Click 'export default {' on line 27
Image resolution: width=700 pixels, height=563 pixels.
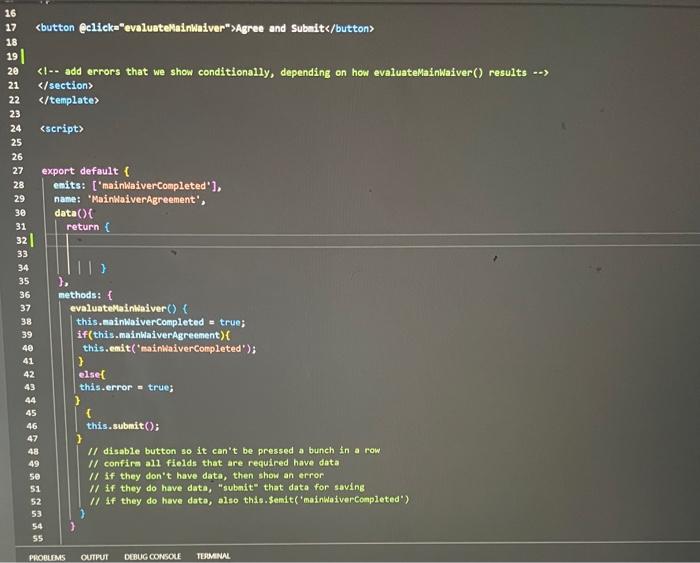(x=85, y=171)
